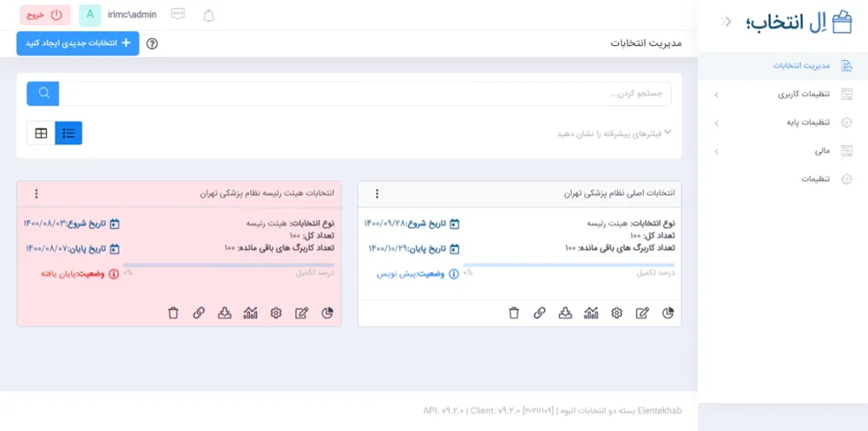The height and width of the screenshot is (431, 868).
Task: Click the create new election button
Action: coord(77,42)
